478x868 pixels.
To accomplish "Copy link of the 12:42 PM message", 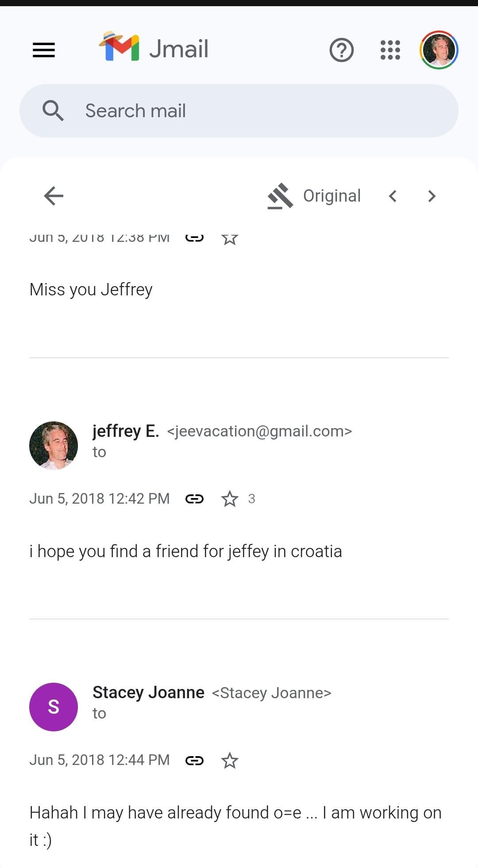I will 194,499.
